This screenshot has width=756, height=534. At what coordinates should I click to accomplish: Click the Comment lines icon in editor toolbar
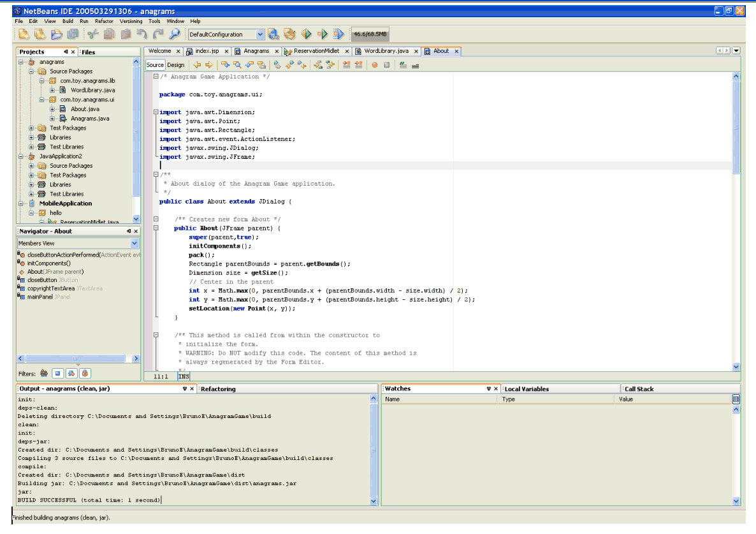point(403,64)
